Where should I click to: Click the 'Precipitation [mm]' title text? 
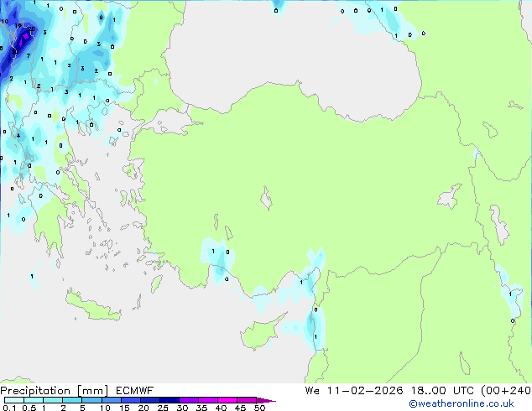pyautogui.click(x=55, y=391)
